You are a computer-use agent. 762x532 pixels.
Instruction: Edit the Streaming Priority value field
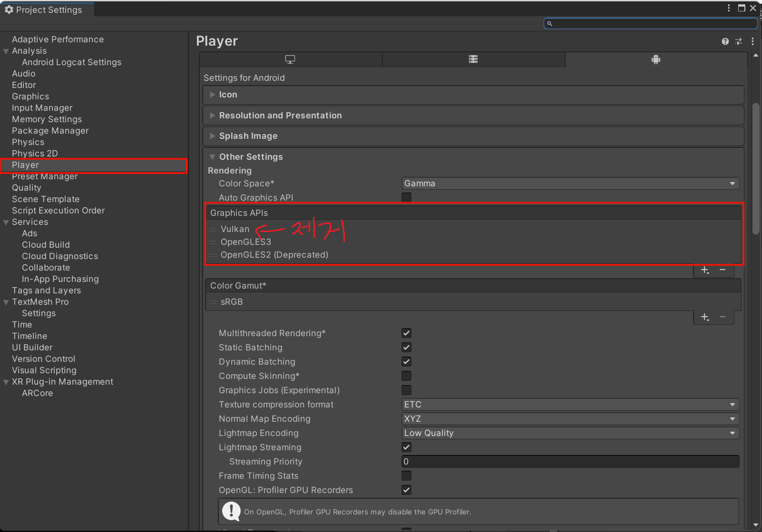[x=570, y=462]
